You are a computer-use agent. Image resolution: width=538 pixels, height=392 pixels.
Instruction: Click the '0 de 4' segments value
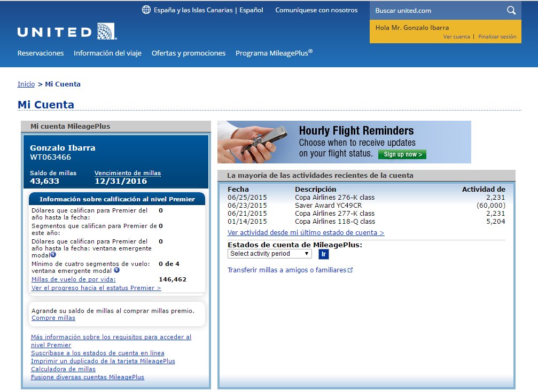click(x=169, y=264)
